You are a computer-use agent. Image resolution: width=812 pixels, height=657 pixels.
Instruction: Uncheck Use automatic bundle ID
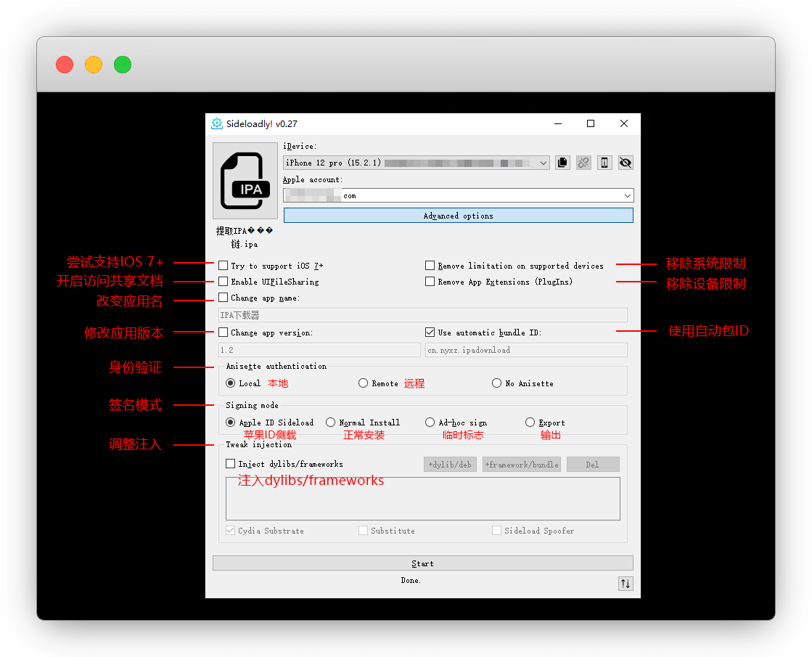click(x=430, y=332)
